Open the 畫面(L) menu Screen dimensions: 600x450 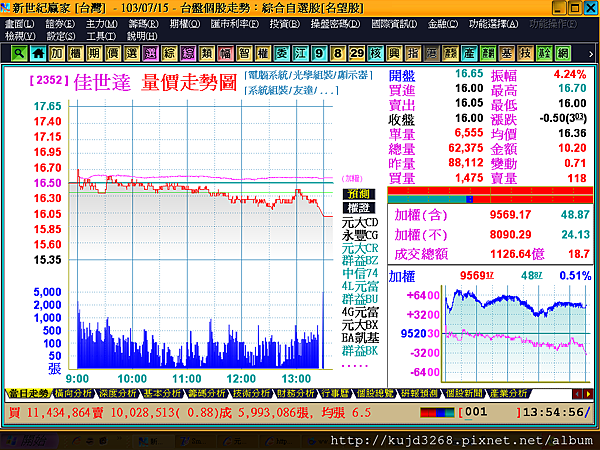19,24
